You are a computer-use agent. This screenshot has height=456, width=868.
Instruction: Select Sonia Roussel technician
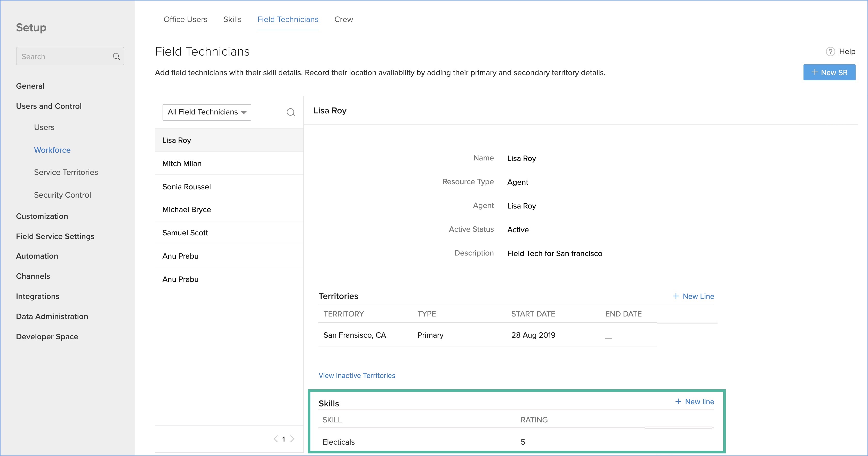pyautogui.click(x=186, y=187)
